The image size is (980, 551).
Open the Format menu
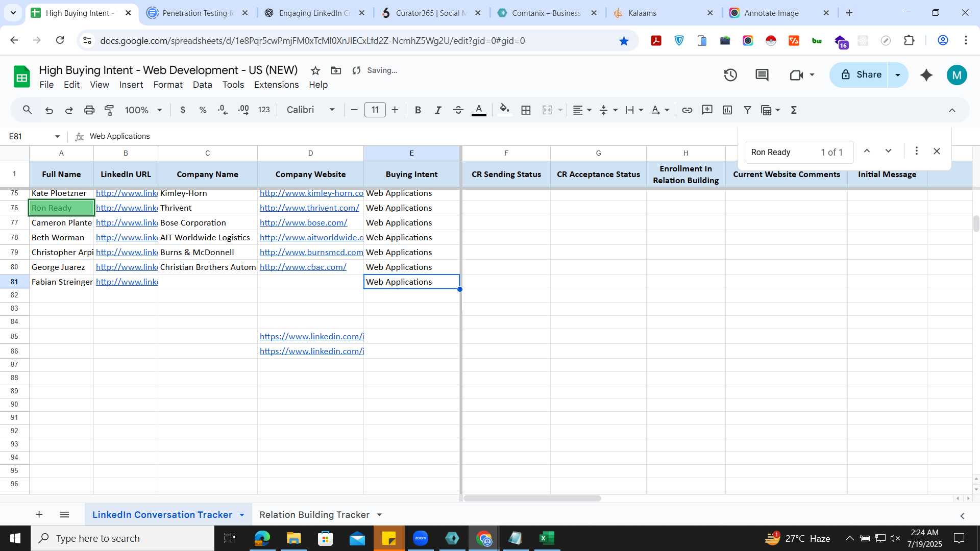168,85
